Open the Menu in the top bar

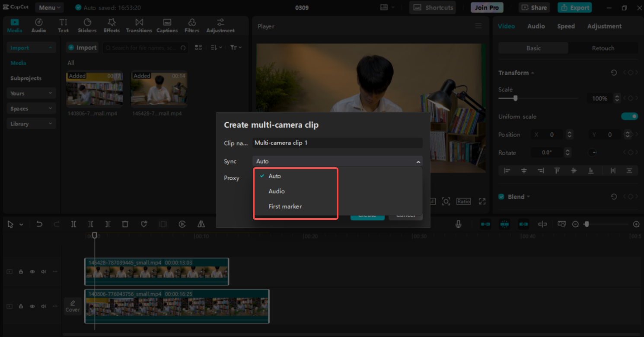coord(48,7)
